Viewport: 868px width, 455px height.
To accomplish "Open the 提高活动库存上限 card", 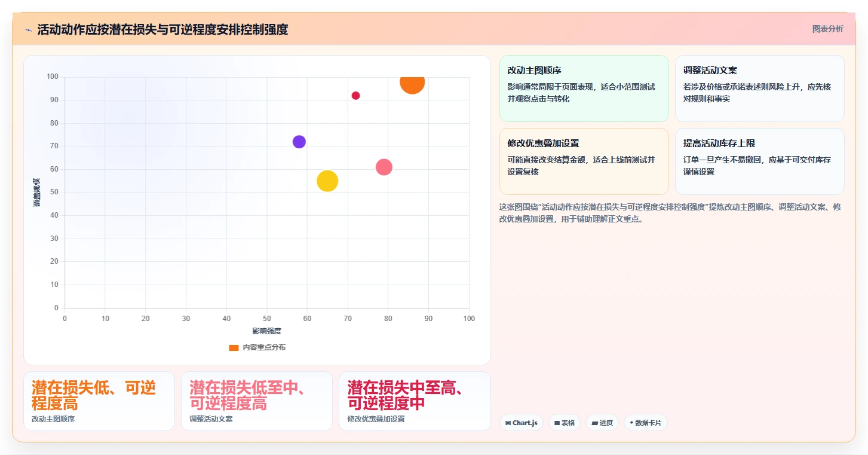I will click(759, 161).
